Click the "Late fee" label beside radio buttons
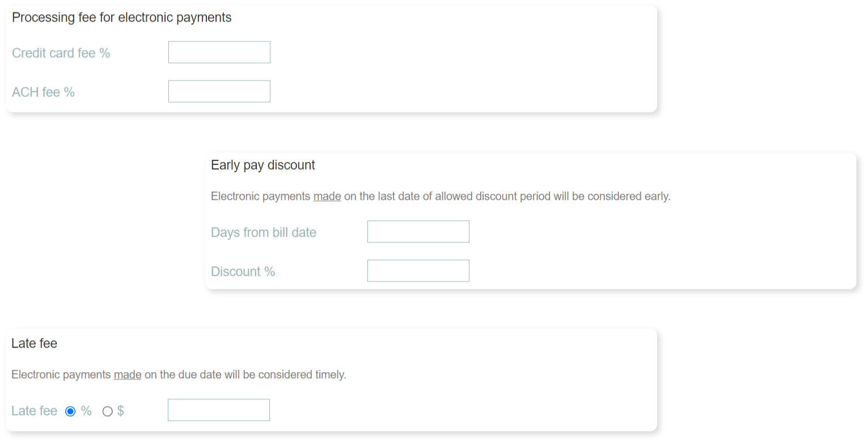 tap(34, 411)
